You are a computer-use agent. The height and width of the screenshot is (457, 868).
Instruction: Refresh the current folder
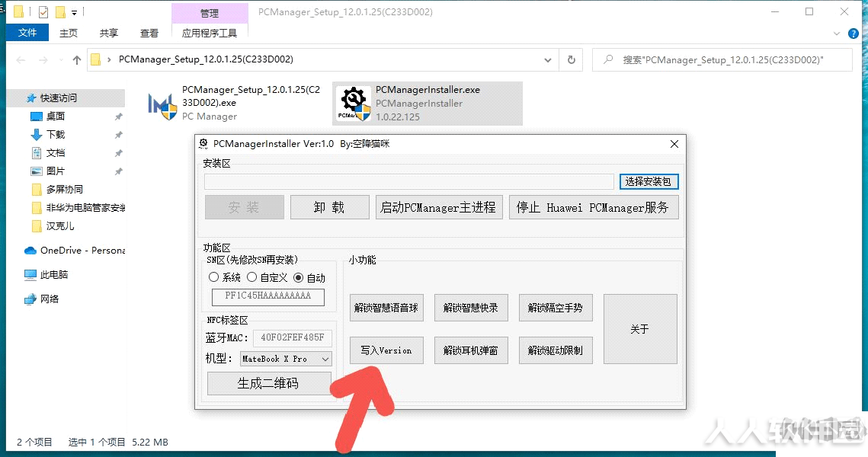pyautogui.click(x=572, y=59)
